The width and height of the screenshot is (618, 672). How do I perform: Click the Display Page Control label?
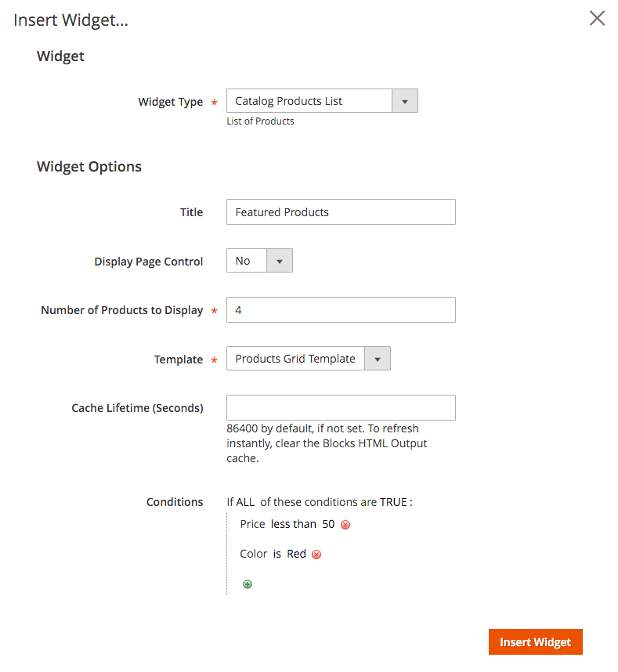(149, 262)
